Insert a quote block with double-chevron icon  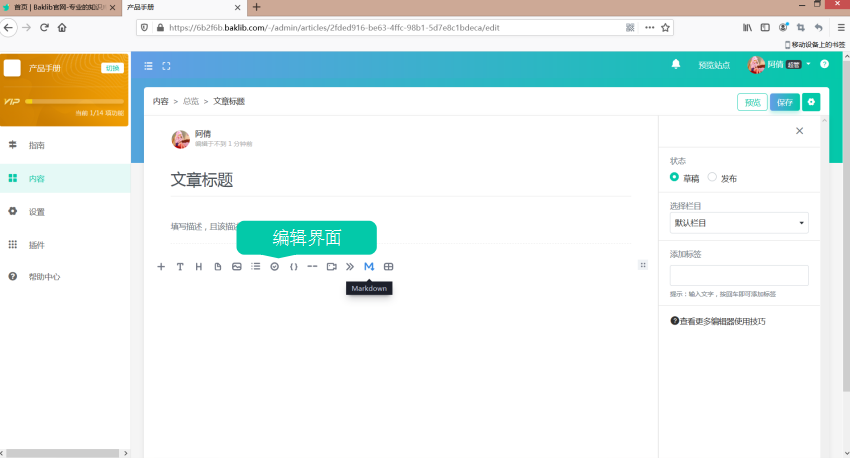pyautogui.click(x=350, y=267)
